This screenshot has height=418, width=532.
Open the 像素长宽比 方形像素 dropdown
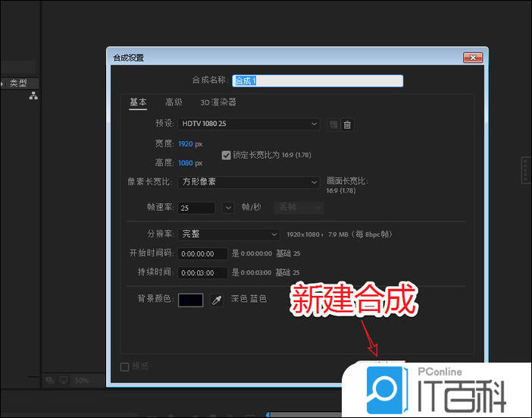pos(249,182)
